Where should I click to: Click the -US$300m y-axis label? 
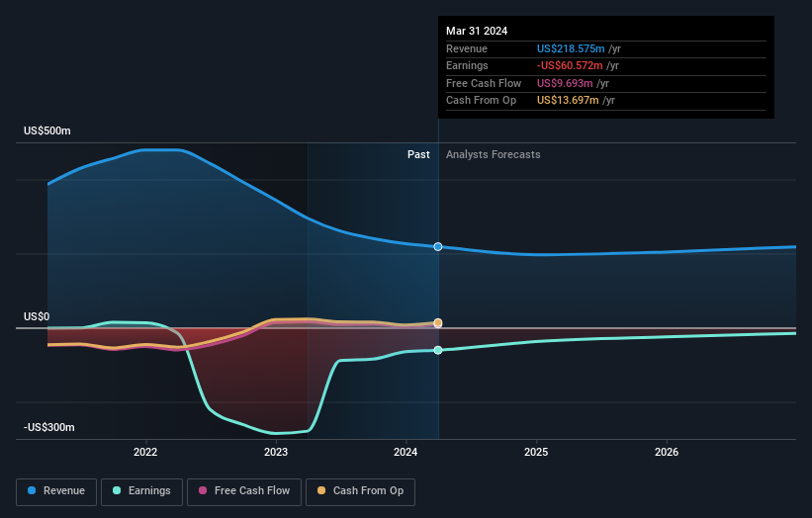click(49, 427)
